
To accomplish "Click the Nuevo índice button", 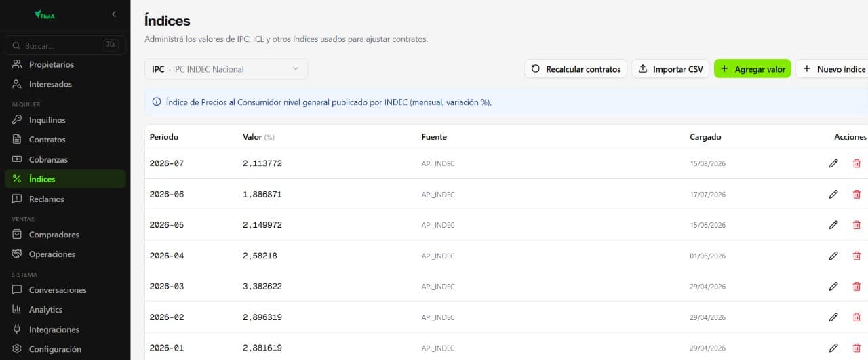I will [x=834, y=69].
